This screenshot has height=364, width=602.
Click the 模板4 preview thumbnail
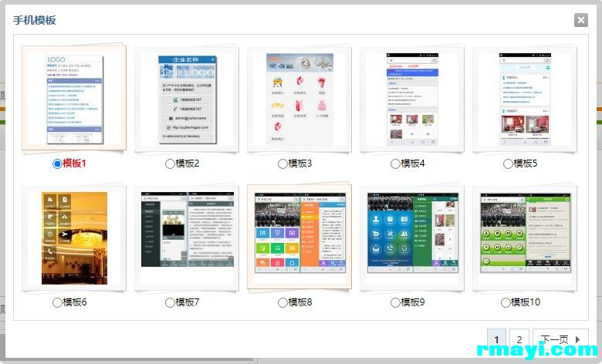coord(412,99)
